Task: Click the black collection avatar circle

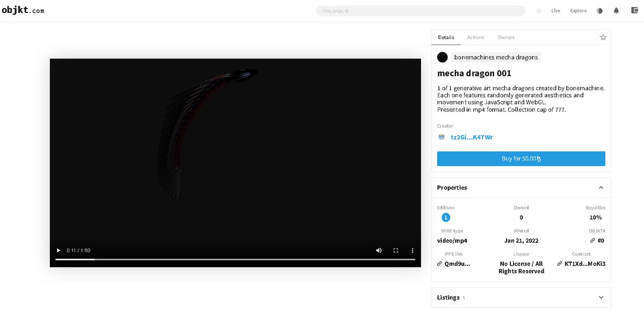Action: click(x=442, y=57)
